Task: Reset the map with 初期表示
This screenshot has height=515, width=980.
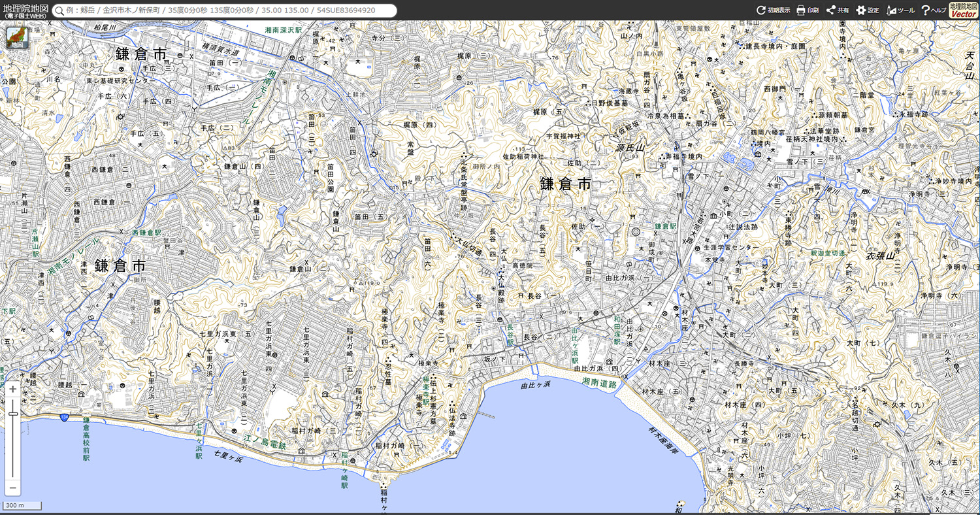Action: pos(773,10)
